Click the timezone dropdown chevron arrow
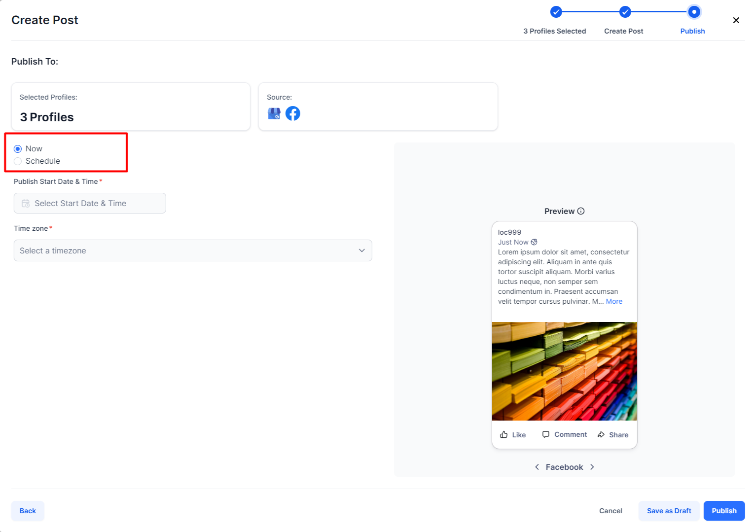Image resolution: width=756 pixels, height=532 pixels. 362,250
